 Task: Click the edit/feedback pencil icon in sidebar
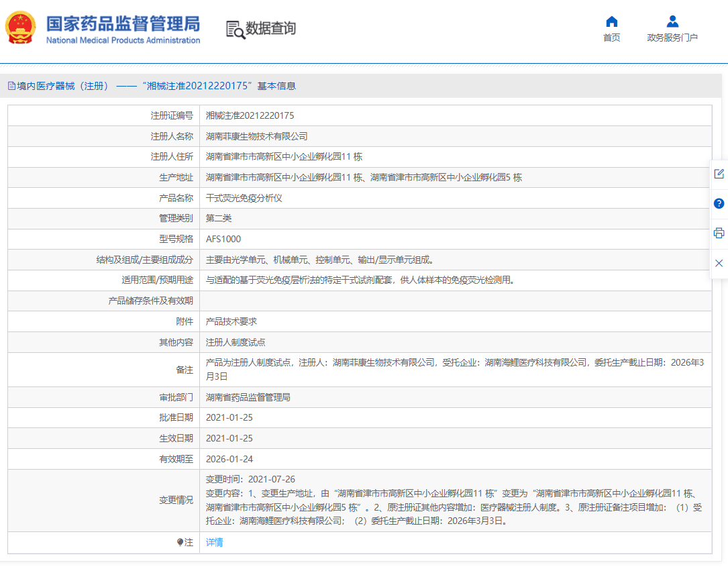click(719, 174)
